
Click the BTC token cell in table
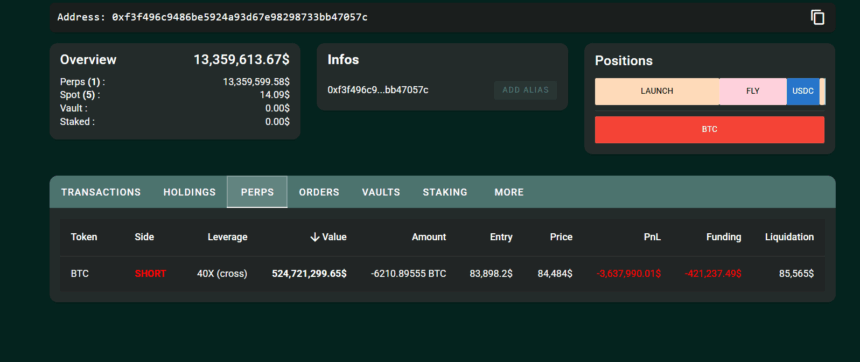80,273
